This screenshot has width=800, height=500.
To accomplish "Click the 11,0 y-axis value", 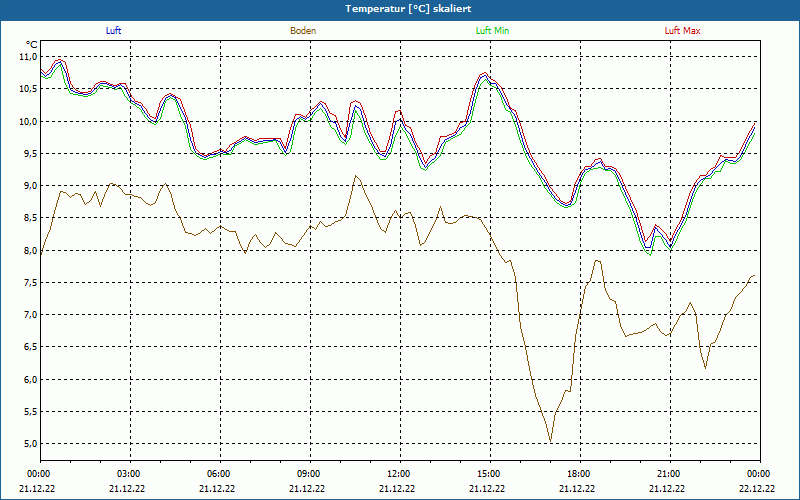I will [29, 57].
